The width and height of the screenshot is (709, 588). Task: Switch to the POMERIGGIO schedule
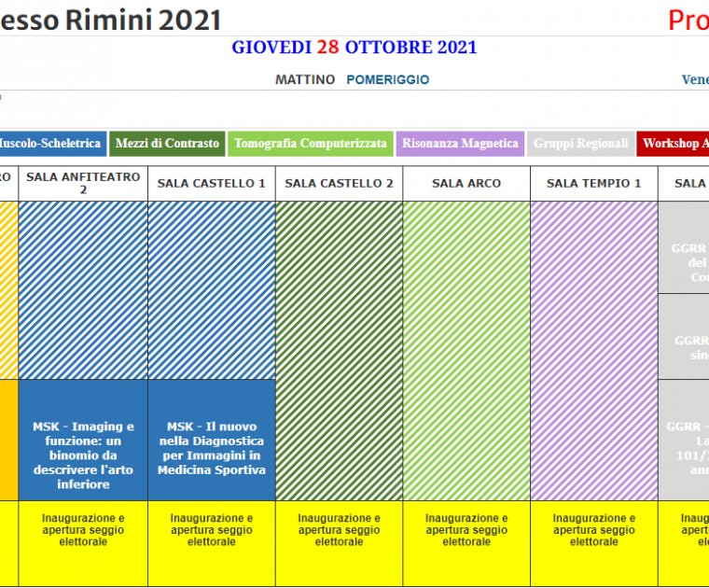(387, 80)
